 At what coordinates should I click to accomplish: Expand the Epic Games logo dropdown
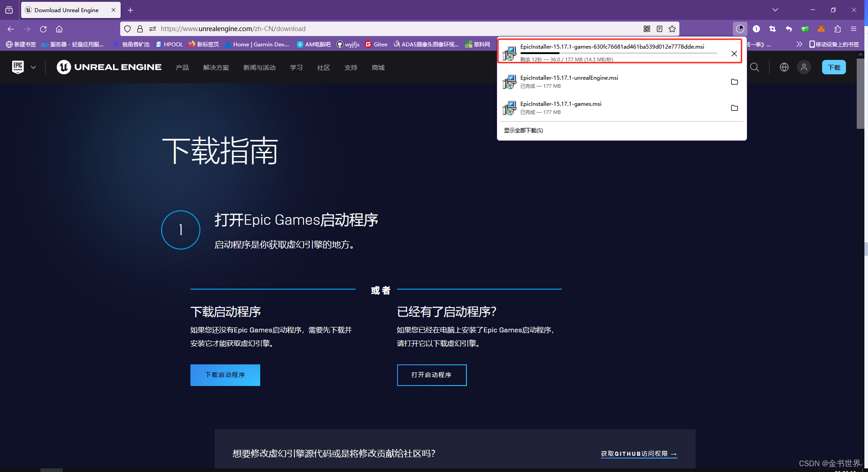pos(33,67)
